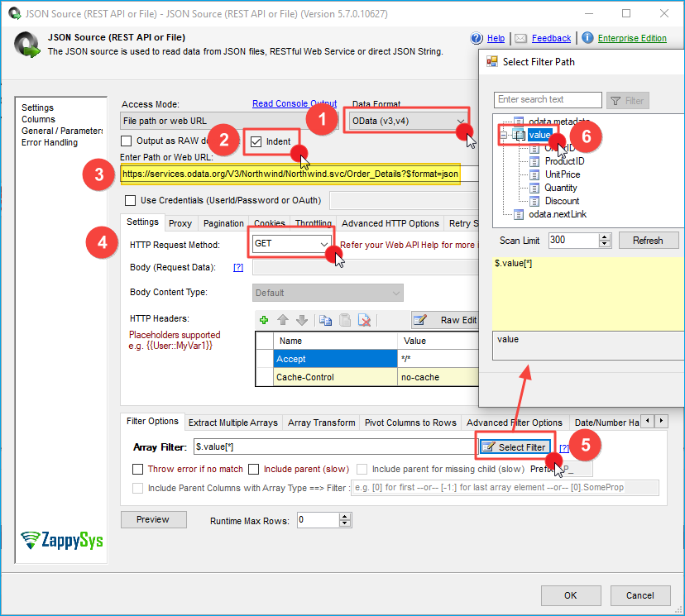Viewport: 685px width, 616px height.
Task: Click the blue Help question mark icon
Action: (477, 38)
